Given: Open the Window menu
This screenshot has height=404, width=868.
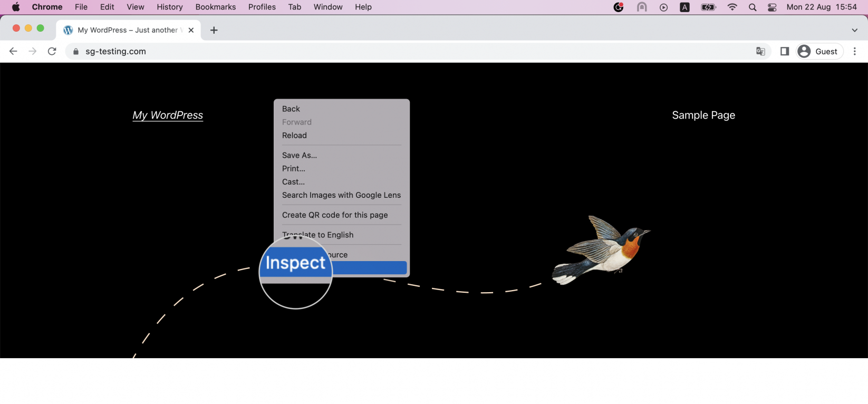Looking at the screenshot, I should [x=328, y=7].
